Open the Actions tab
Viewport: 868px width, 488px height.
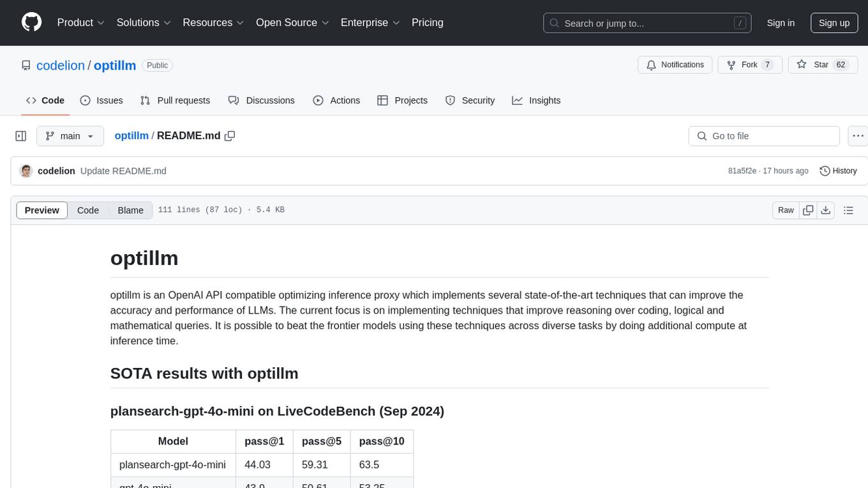(x=336, y=100)
